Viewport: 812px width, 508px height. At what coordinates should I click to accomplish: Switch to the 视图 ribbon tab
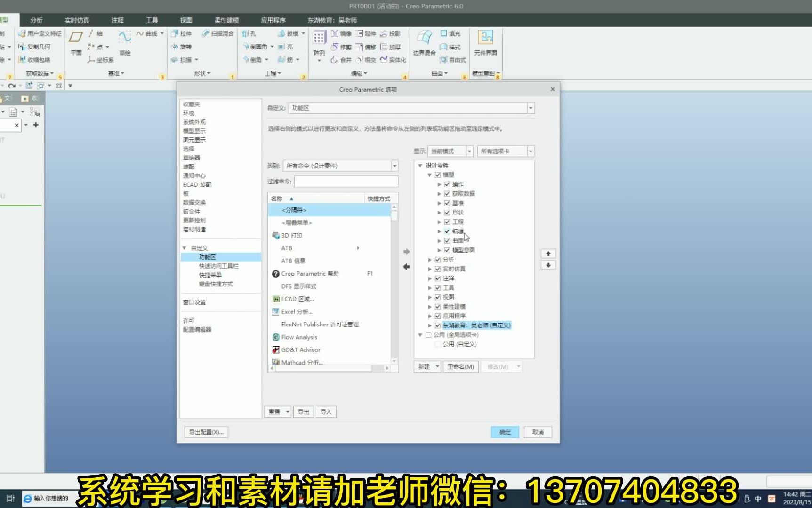pos(186,20)
